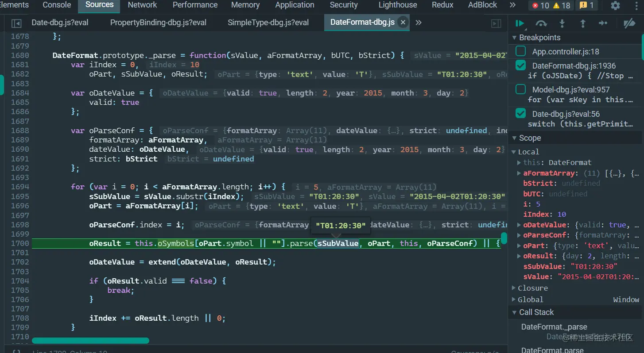The height and width of the screenshot is (353, 644).
Task: Click the red errors count badge
Action: click(x=540, y=6)
